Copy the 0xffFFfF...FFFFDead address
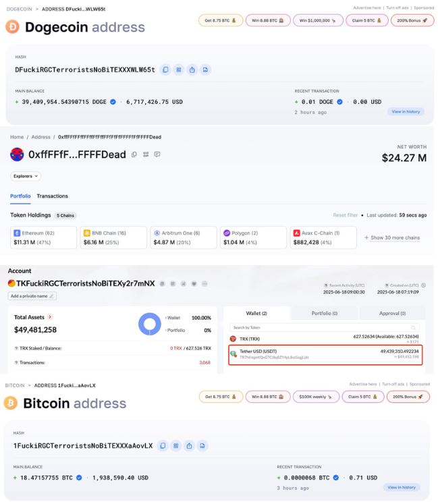This screenshot has width=438, height=504. point(134,155)
